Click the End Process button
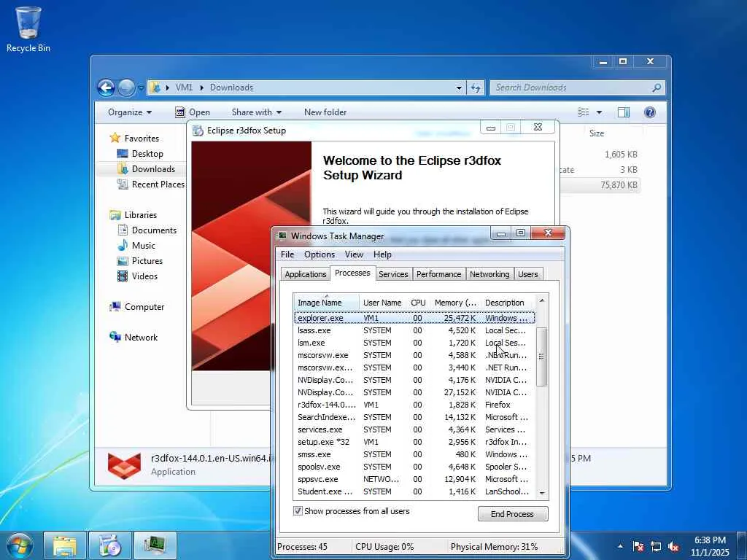This screenshot has height=560, width=747. (513, 514)
